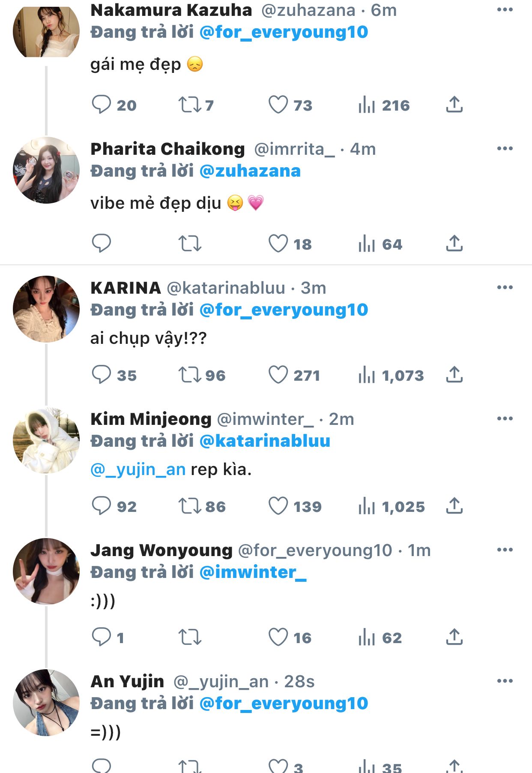Open KARINA's profile name
Screen dimensions: 532x773
pyautogui.click(x=126, y=288)
